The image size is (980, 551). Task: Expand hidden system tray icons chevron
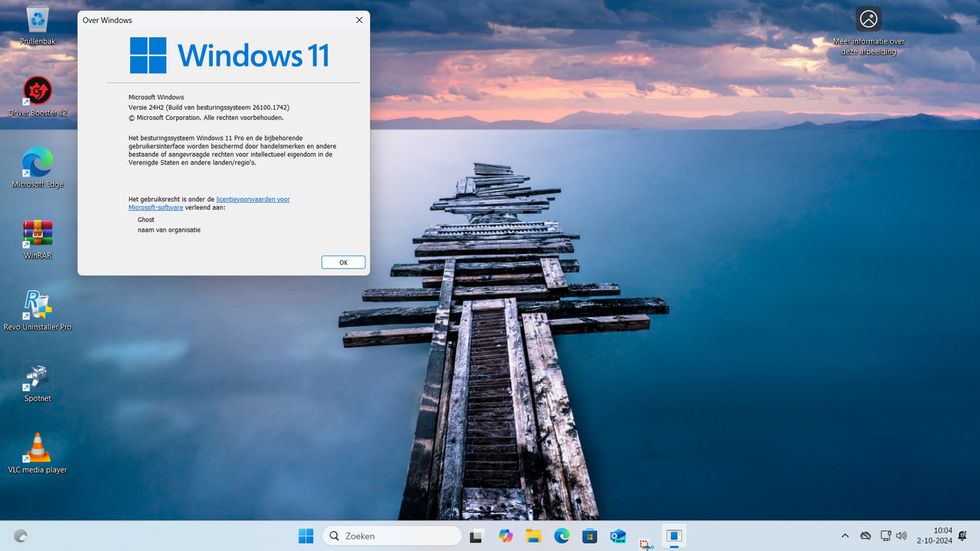tap(845, 536)
